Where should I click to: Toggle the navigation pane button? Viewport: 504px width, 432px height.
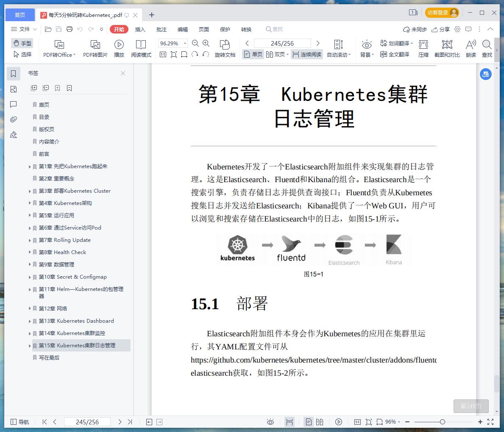coord(19,422)
